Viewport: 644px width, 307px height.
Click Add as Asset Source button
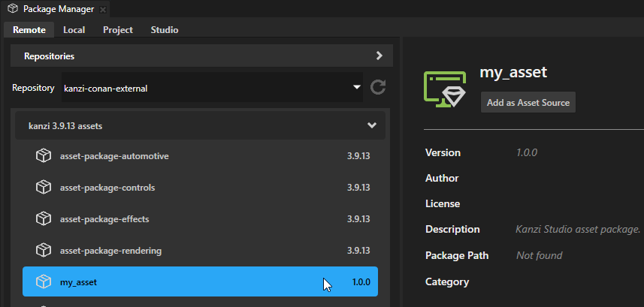528,102
